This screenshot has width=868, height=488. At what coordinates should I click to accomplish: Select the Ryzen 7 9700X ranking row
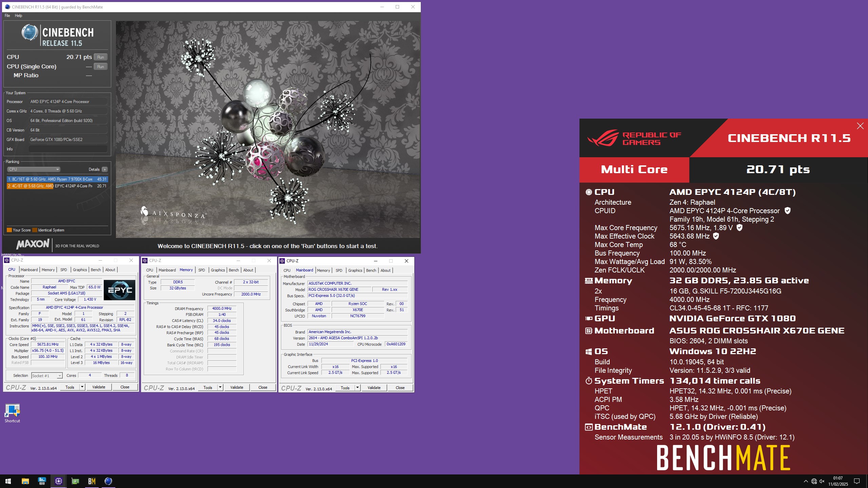57,179
